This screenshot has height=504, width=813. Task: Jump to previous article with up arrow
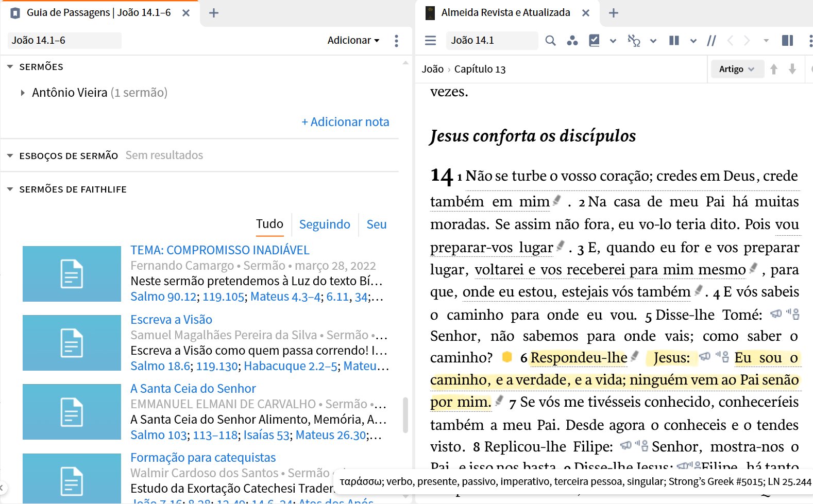pyautogui.click(x=773, y=69)
